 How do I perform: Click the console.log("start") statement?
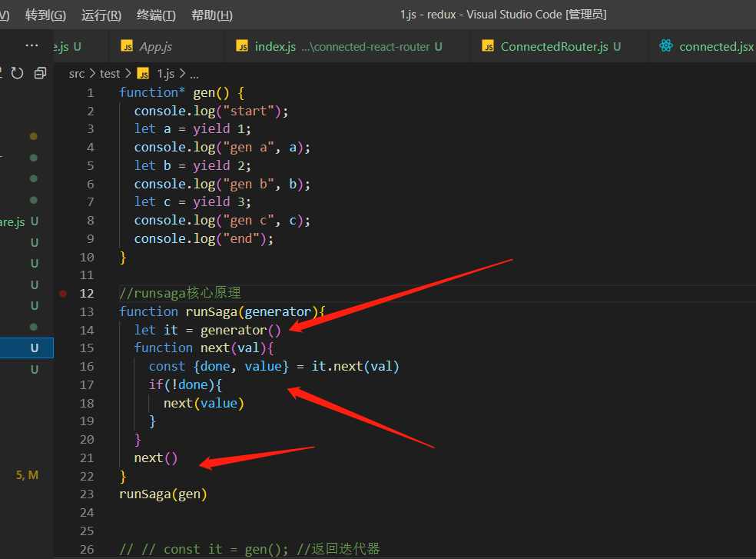click(x=211, y=111)
